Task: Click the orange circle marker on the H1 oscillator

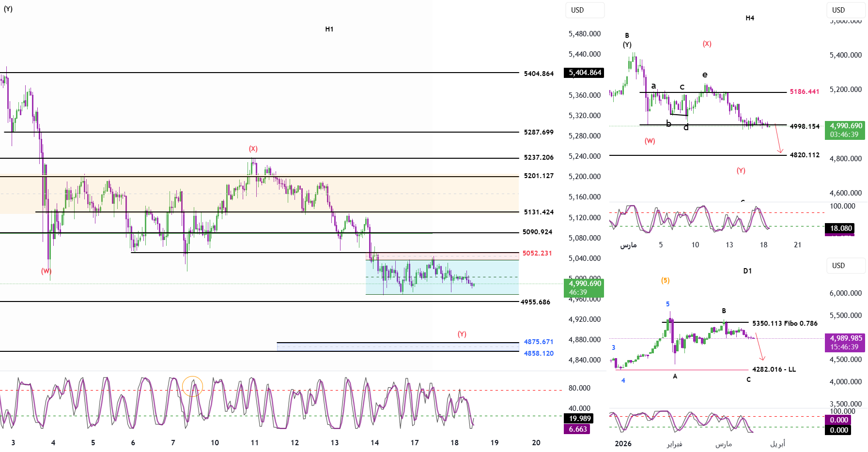Action: [x=192, y=386]
